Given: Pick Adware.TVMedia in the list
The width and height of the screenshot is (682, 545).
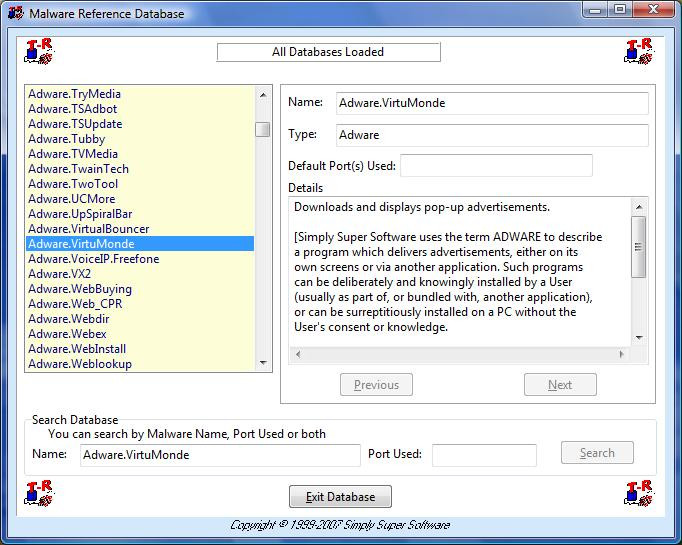Looking at the screenshot, I should [140, 154].
